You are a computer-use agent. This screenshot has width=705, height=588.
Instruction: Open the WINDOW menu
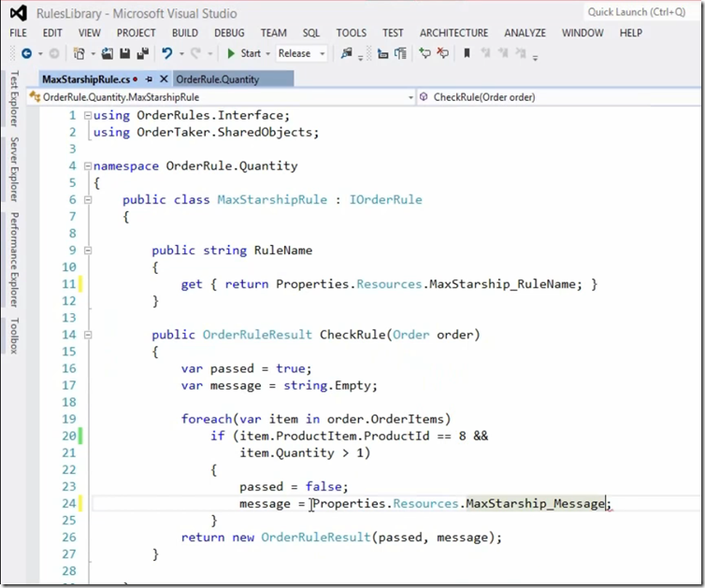pyautogui.click(x=583, y=34)
